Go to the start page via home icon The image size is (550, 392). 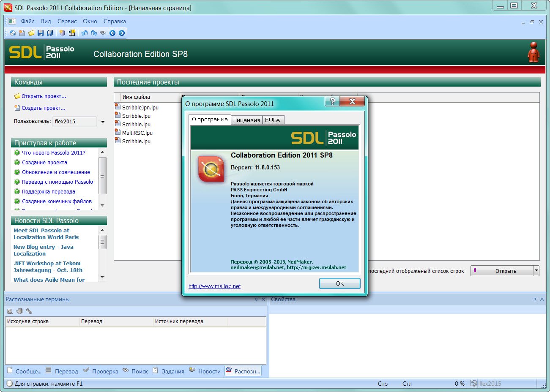tap(13, 33)
